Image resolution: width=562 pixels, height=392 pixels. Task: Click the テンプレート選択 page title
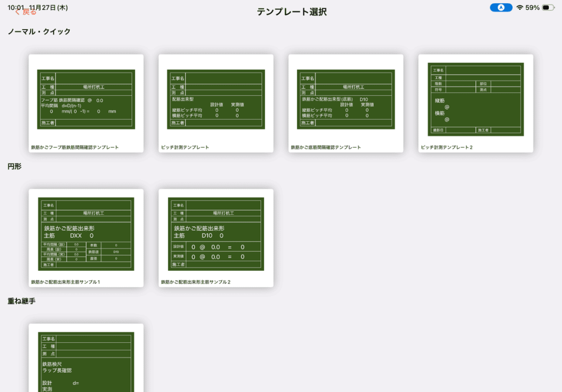click(x=291, y=12)
